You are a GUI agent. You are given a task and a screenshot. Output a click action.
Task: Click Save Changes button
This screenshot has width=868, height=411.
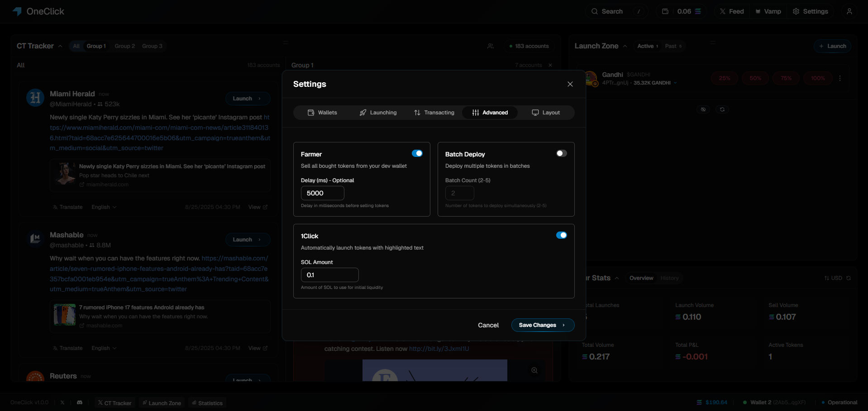point(543,325)
